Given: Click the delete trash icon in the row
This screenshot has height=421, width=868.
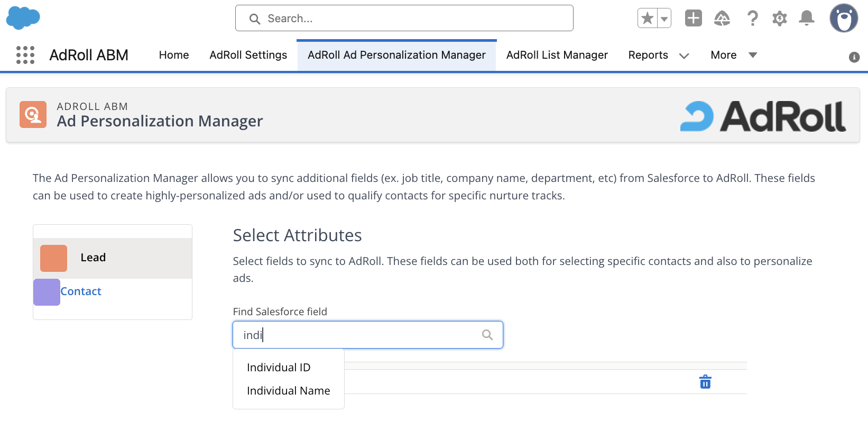Looking at the screenshot, I should (x=705, y=382).
